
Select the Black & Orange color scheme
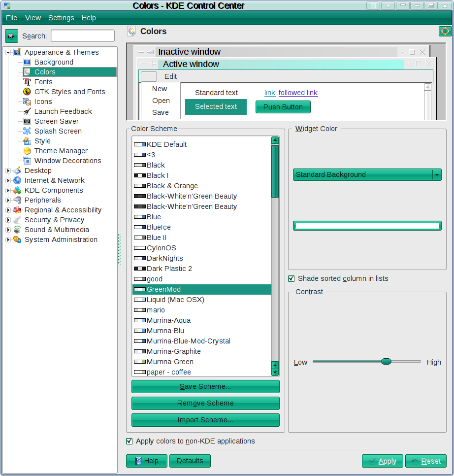pos(202,186)
